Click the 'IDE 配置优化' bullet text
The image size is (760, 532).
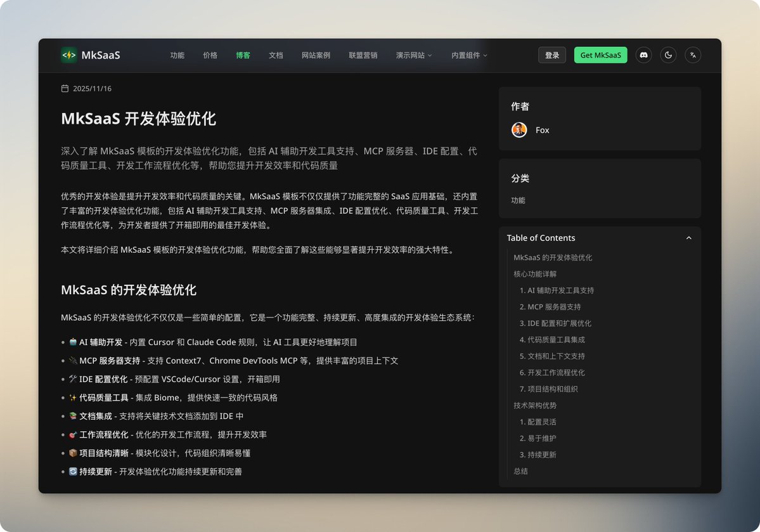[103, 379]
